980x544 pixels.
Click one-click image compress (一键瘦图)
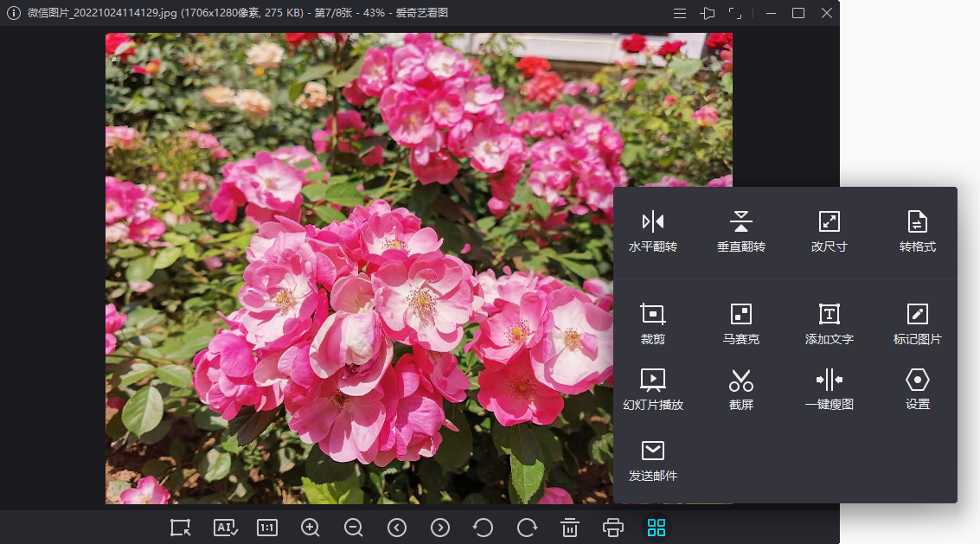pos(829,381)
